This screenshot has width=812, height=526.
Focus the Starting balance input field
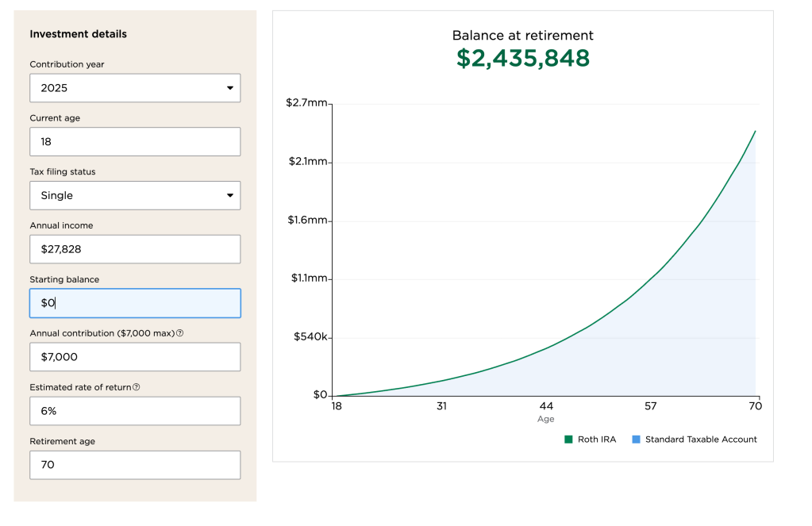point(135,303)
